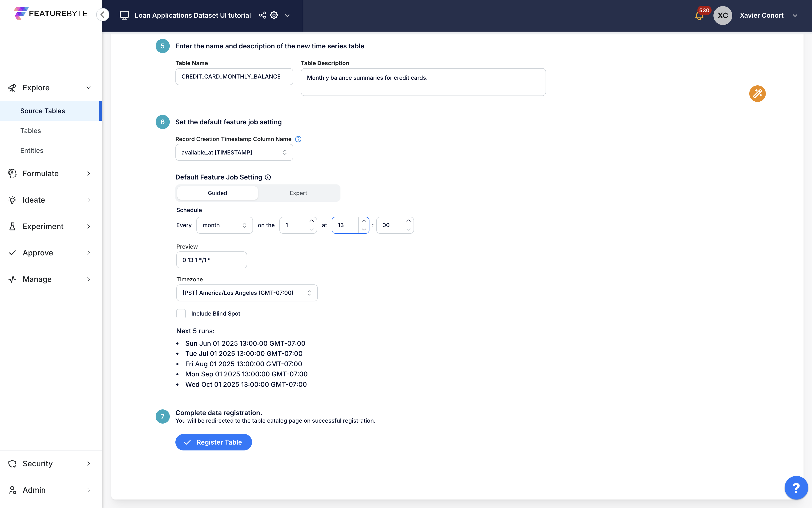Click the notification bell icon
This screenshot has height=508, width=812.
699,16
